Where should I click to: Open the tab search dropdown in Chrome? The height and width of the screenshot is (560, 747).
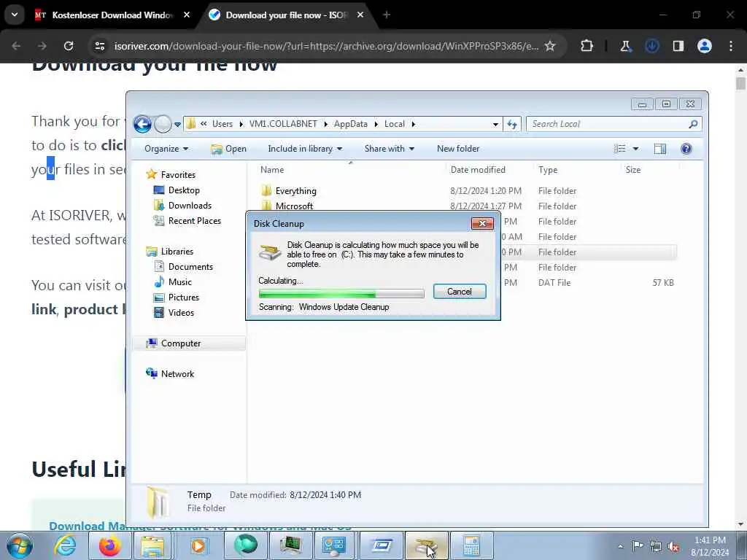tap(15, 15)
